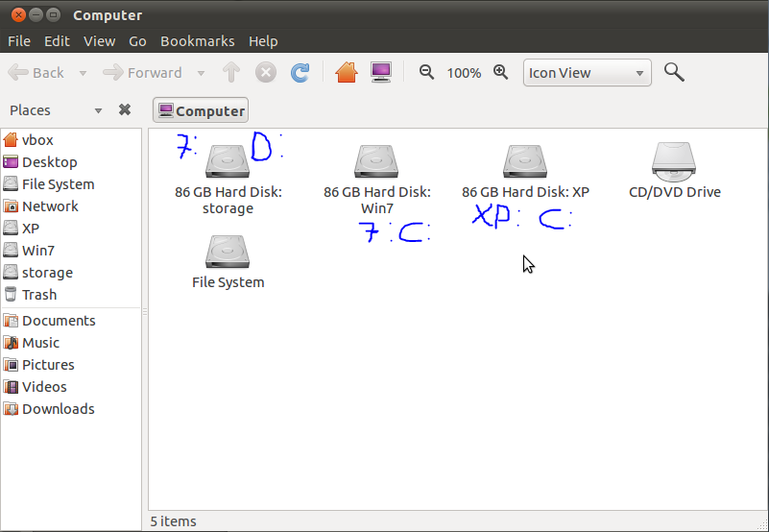769x532 pixels.
Task: Zoom in with the plus magnifier
Action: pos(501,72)
